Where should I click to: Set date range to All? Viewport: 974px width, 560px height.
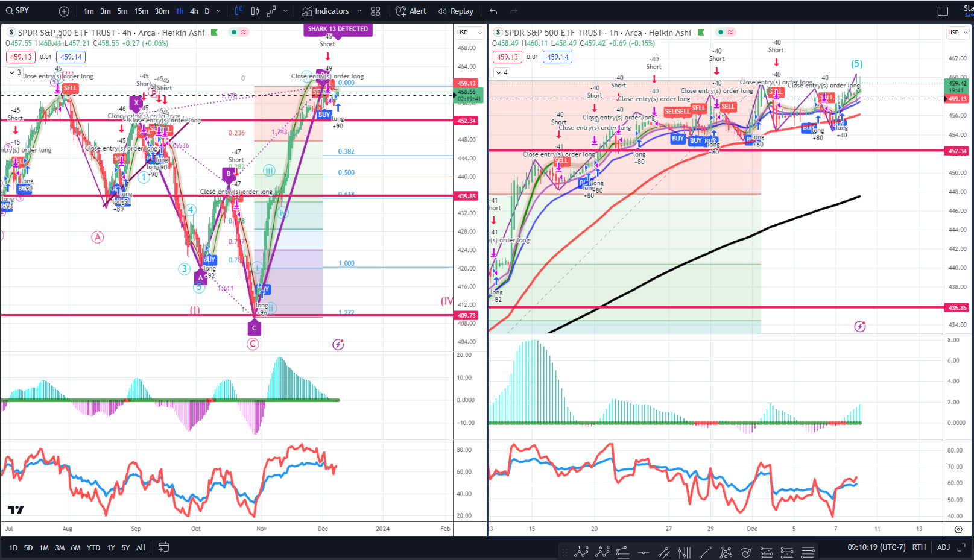(141, 547)
